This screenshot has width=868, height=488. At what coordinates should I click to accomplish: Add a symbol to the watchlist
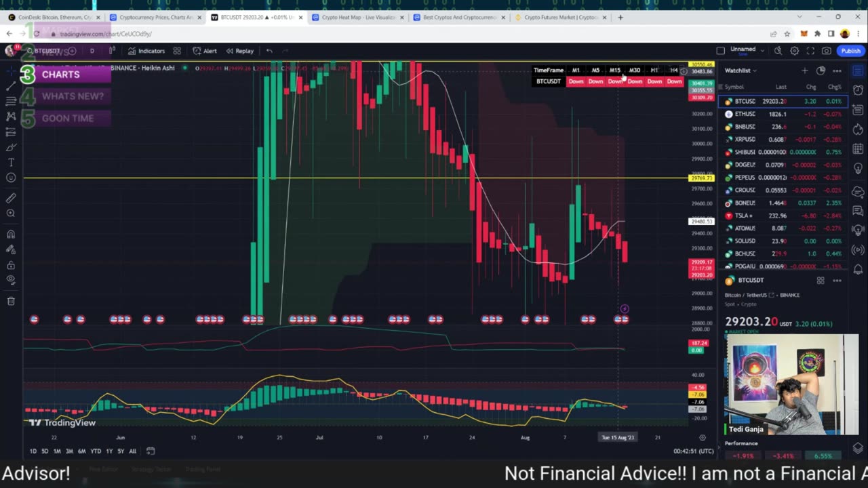click(805, 70)
